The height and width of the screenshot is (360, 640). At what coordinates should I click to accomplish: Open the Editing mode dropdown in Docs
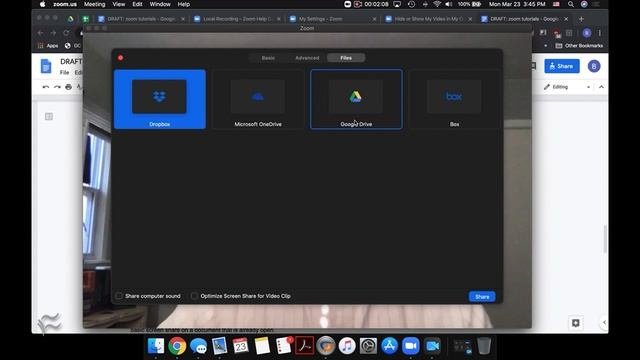point(567,87)
